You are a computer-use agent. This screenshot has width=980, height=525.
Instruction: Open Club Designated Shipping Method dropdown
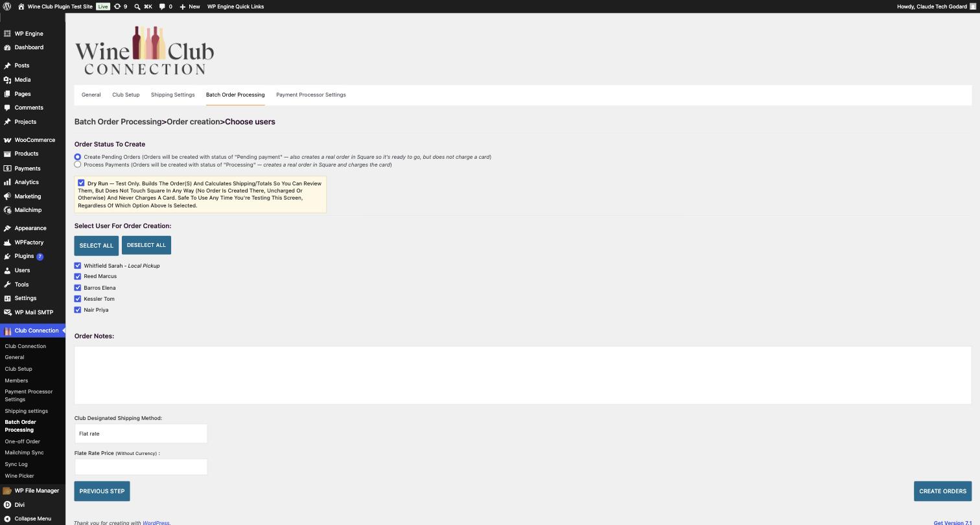pos(141,434)
